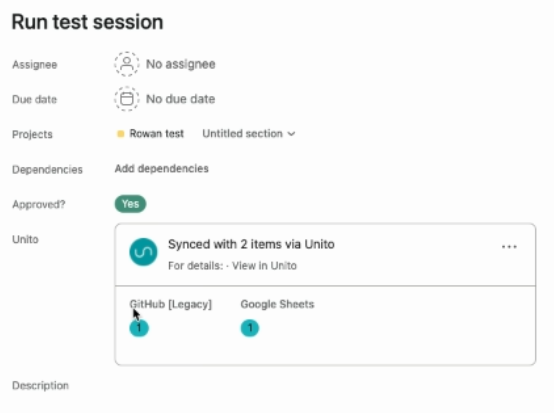Open the three-dot menu on Unito card
Screen dimensions: 554x413
coord(509,247)
